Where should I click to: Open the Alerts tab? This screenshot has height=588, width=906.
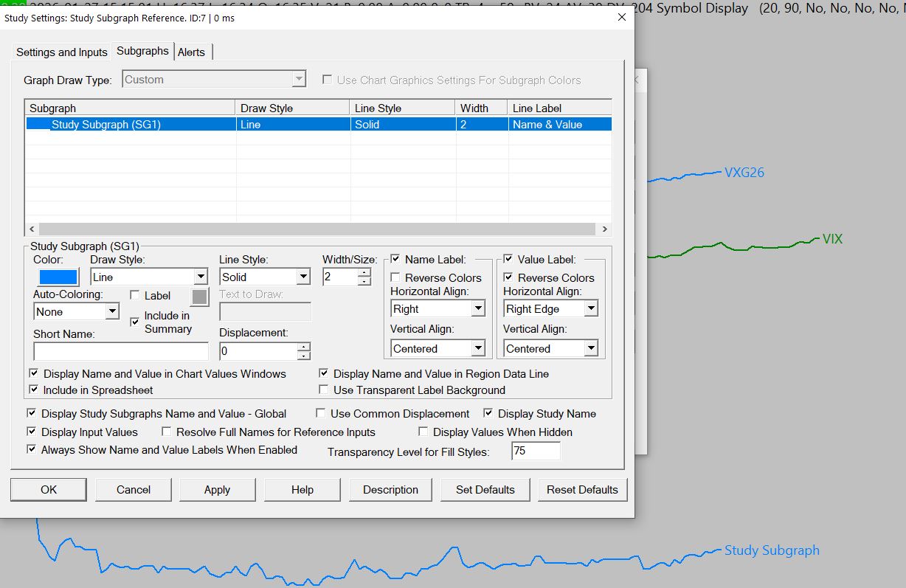[x=192, y=52]
